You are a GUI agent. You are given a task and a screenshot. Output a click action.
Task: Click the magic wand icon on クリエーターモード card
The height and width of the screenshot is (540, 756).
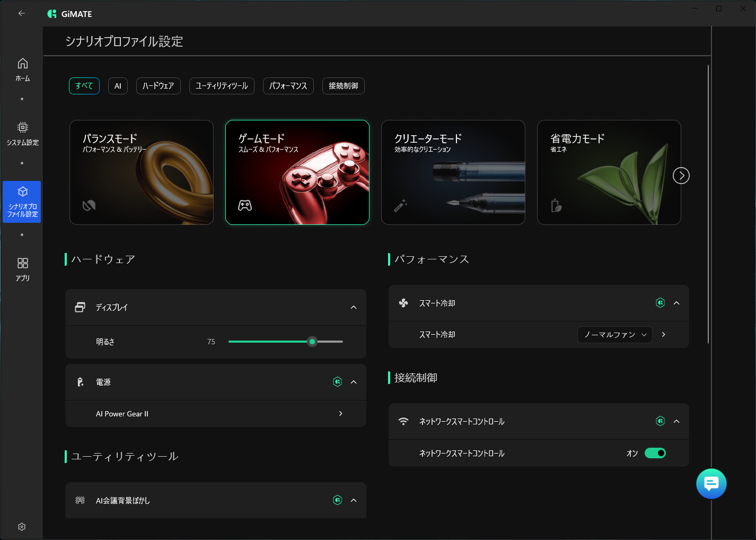pyautogui.click(x=400, y=205)
